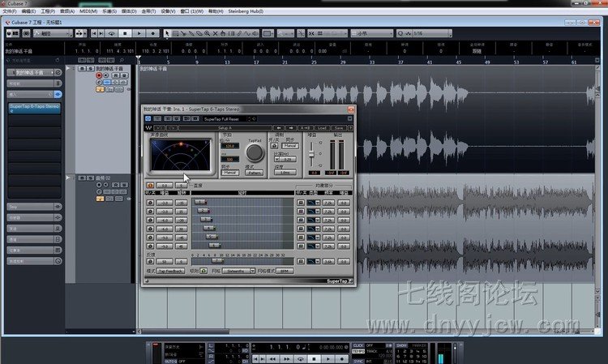Solo the first audio track
Viewport: 608px width, 364px height.
click(x=89, y=69)
